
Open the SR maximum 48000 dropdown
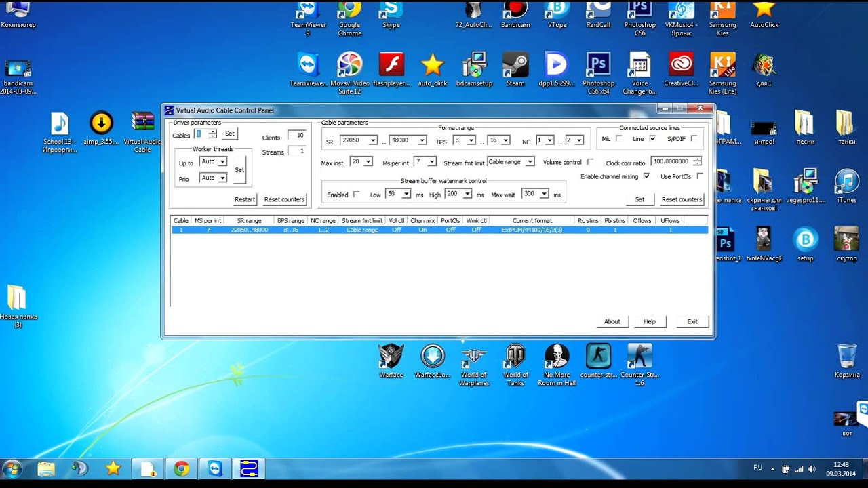(422, 140)
